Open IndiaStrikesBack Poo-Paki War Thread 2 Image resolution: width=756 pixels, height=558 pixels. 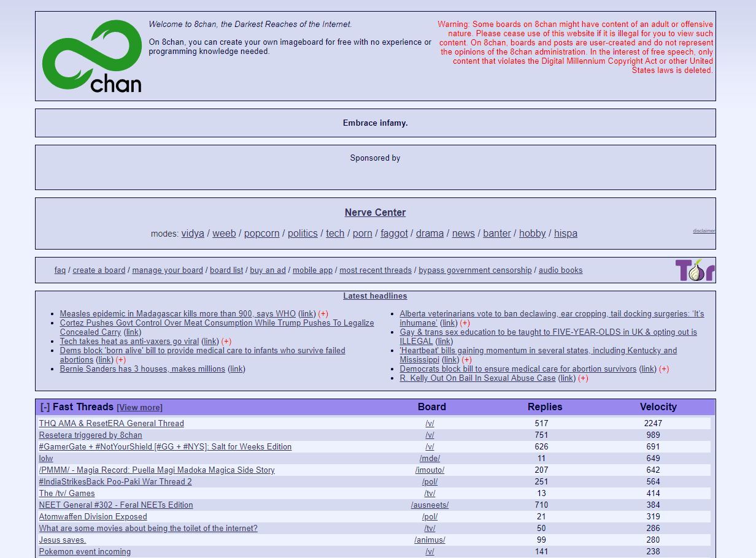click(115, 482)
